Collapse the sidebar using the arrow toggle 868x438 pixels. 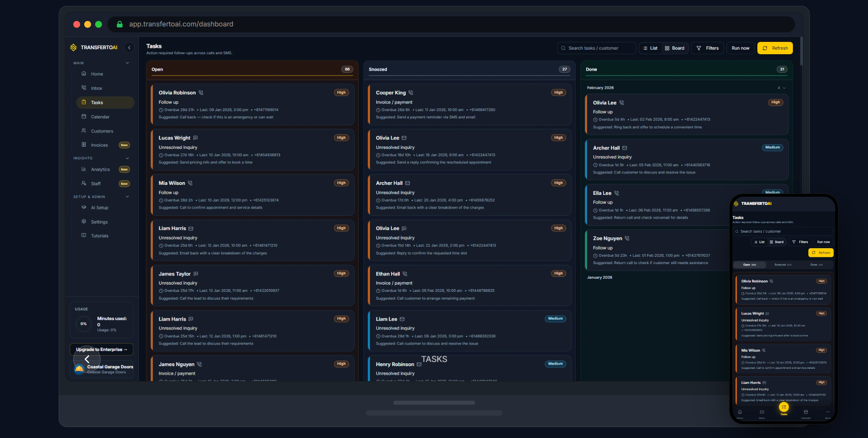129,47
